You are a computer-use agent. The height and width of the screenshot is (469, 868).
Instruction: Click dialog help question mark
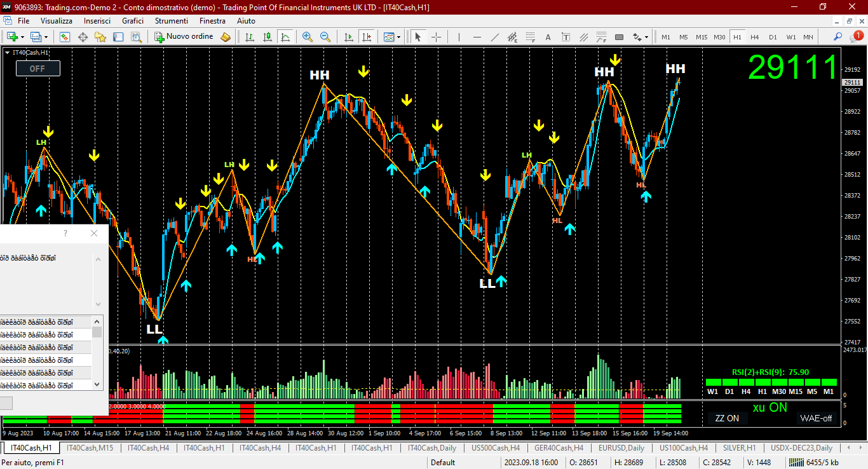point(65,233)
